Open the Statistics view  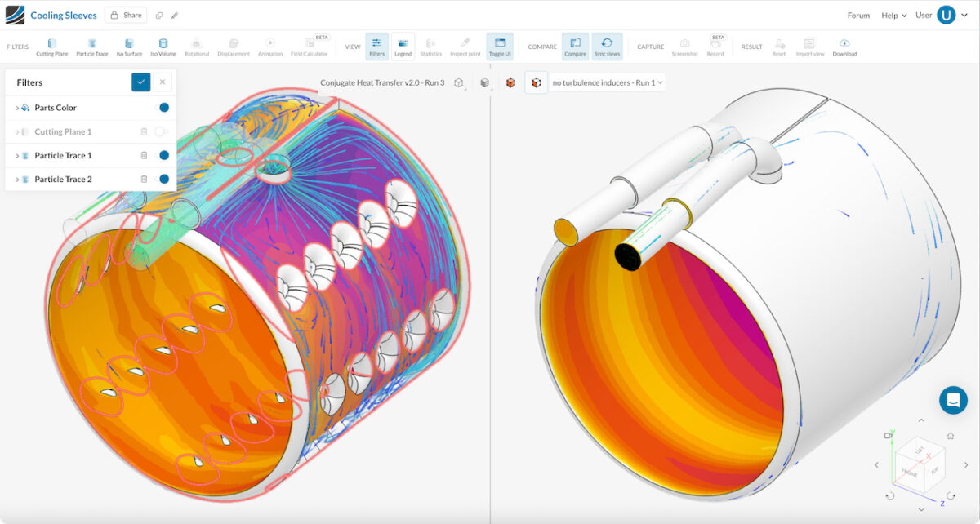[430, 47]
